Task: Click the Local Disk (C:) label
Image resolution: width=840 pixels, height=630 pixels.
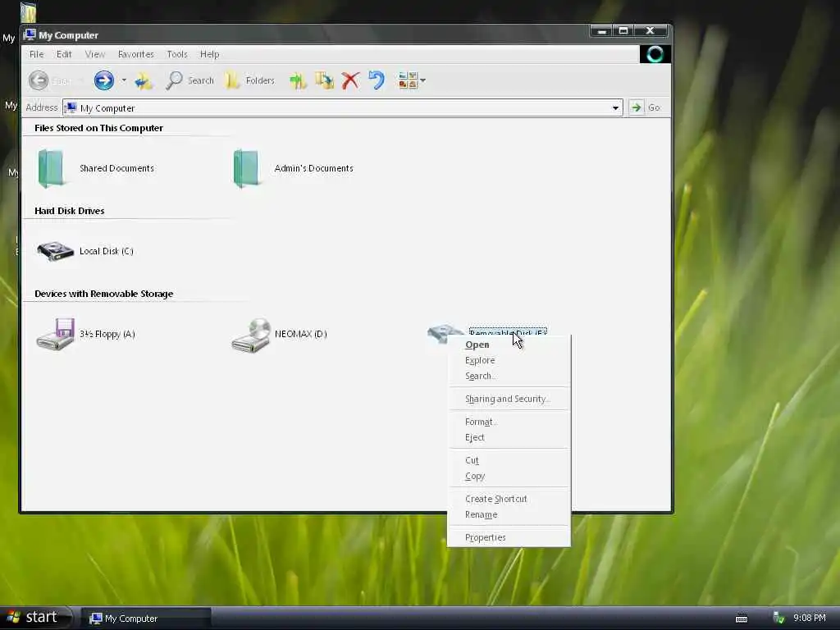Action: 107,251
